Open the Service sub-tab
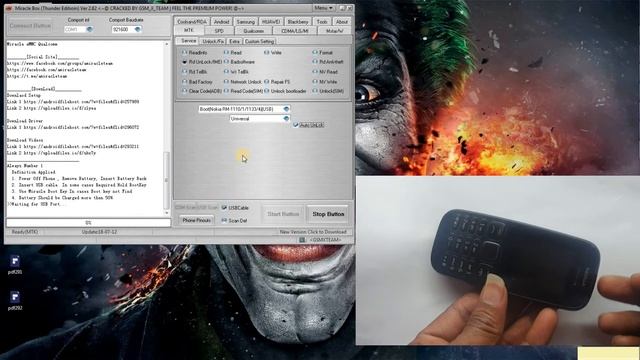This screenshot has width=640, height=360. pos(188,41)
